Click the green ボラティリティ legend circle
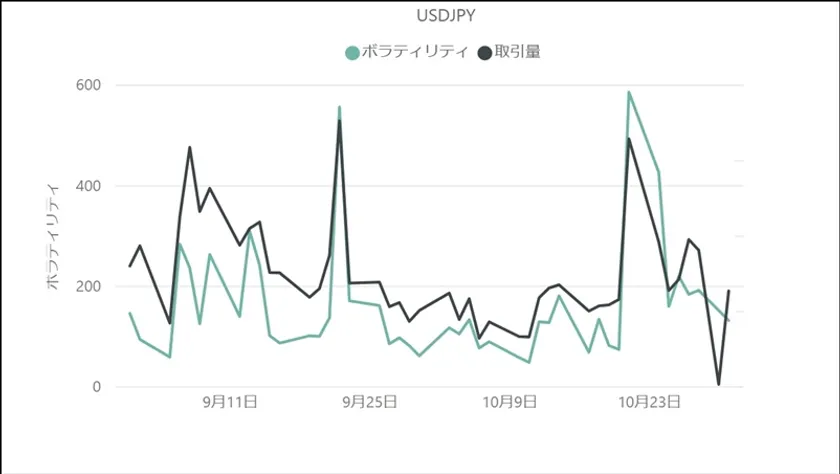The width and height of the screenshot is (840, 474). [352, 53]
